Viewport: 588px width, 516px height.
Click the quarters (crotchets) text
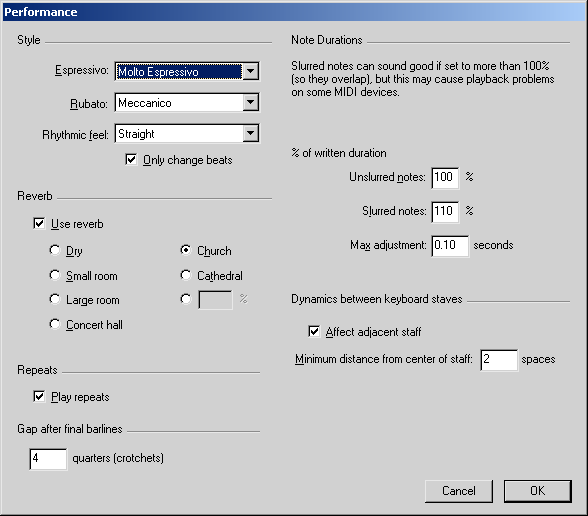click(118, 458)
